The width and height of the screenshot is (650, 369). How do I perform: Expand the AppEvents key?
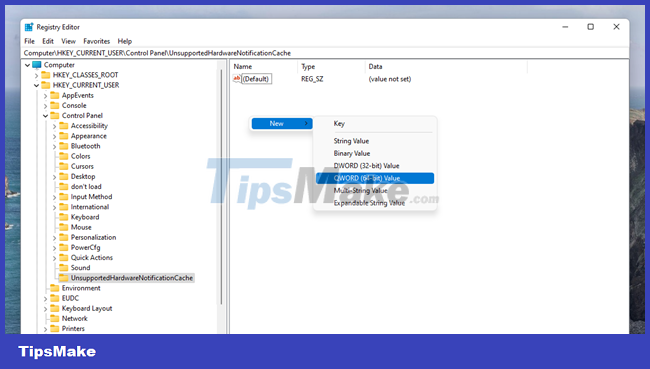(46, 95)
